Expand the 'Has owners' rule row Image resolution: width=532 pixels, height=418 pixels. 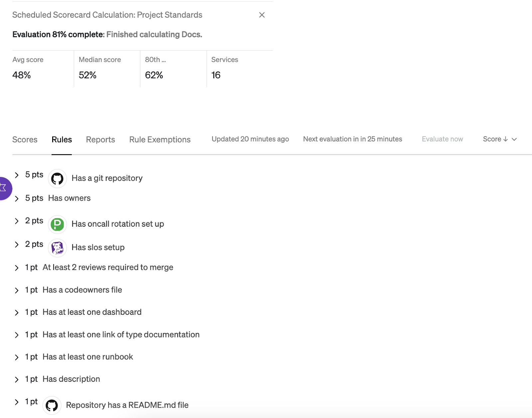click(x=17, y=199)
